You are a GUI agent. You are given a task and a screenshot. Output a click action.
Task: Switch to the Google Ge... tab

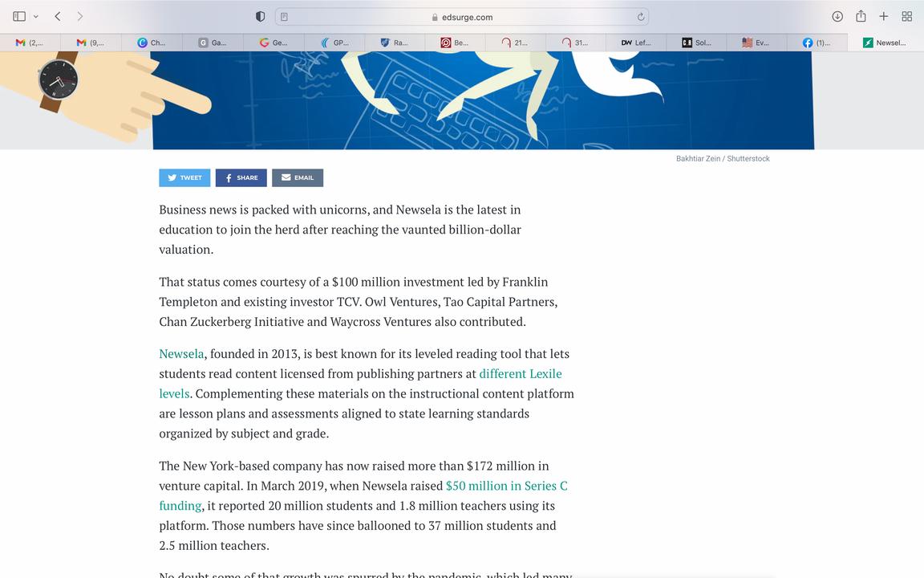click(x=273, y=43)
